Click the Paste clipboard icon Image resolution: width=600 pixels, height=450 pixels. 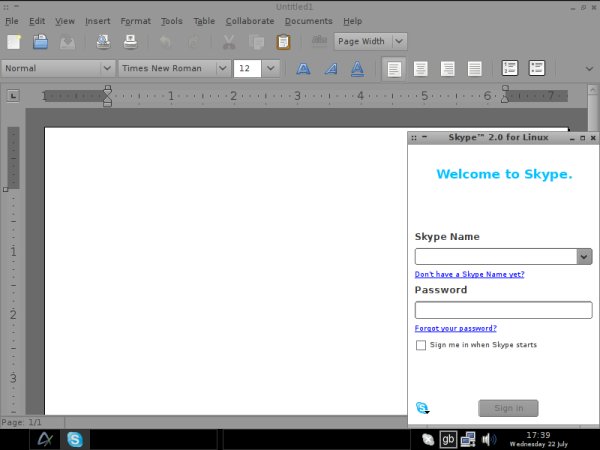pyautogui.click(x=283, y=42)
